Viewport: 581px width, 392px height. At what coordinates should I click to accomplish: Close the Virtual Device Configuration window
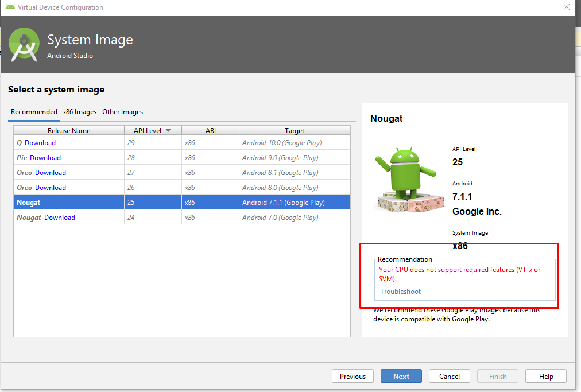pyautogui.click(x=567, y=7)
